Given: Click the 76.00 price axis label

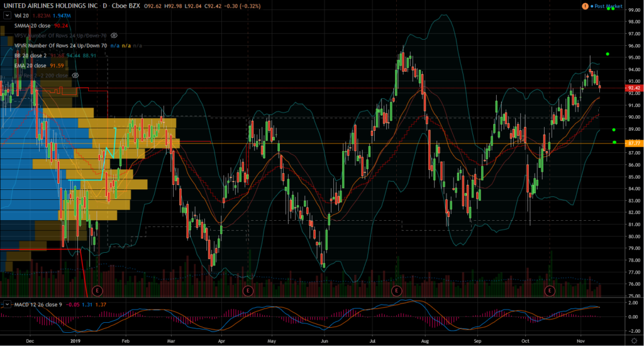Looking at the screenshot, I should pyautogui.click(x=634, y=284).
